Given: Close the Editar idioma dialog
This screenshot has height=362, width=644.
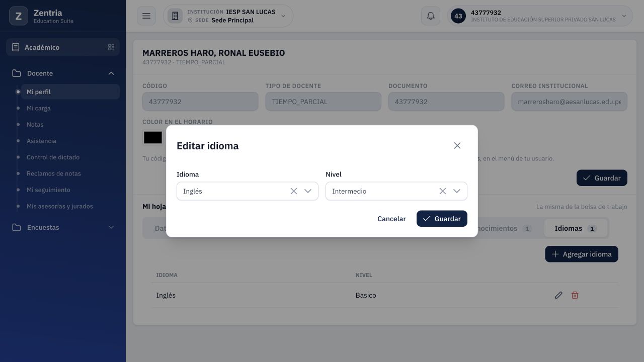Looking at the screenshot, I should (x=457, y=146).
